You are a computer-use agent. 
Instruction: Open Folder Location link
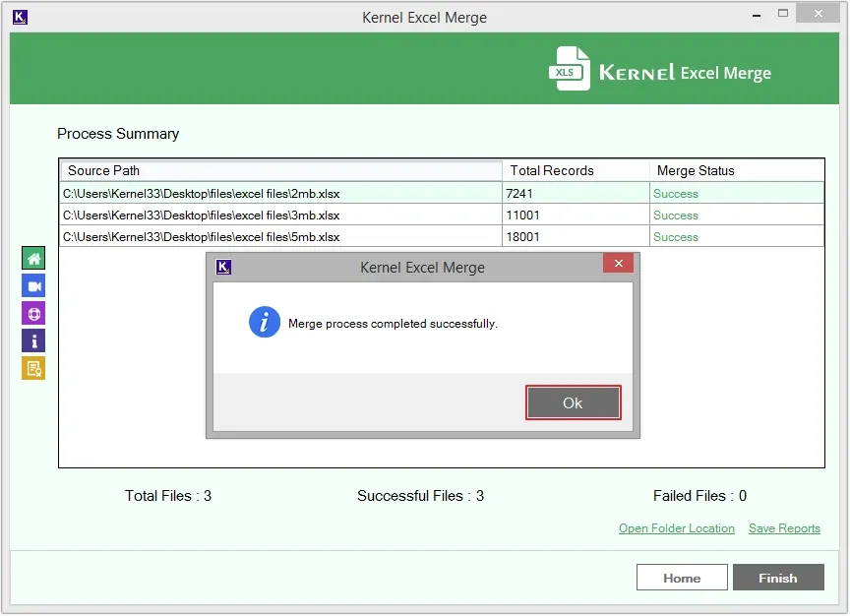click(x=676, y=528)
